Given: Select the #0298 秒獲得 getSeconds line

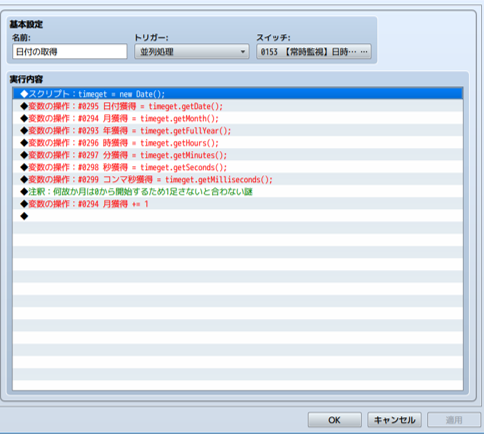Looking at the screenshot, I should pyautogui.click(x=238, y=167).
